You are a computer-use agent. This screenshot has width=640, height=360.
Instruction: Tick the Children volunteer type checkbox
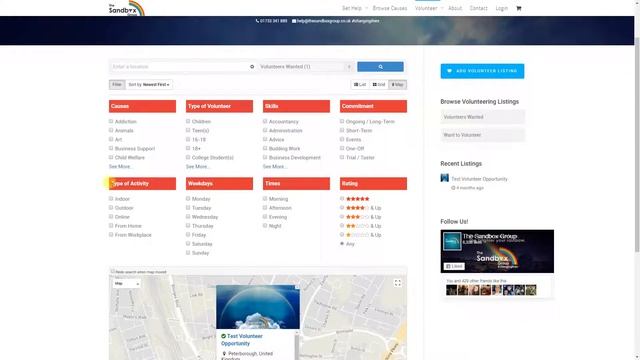click(x=188, y=121)
